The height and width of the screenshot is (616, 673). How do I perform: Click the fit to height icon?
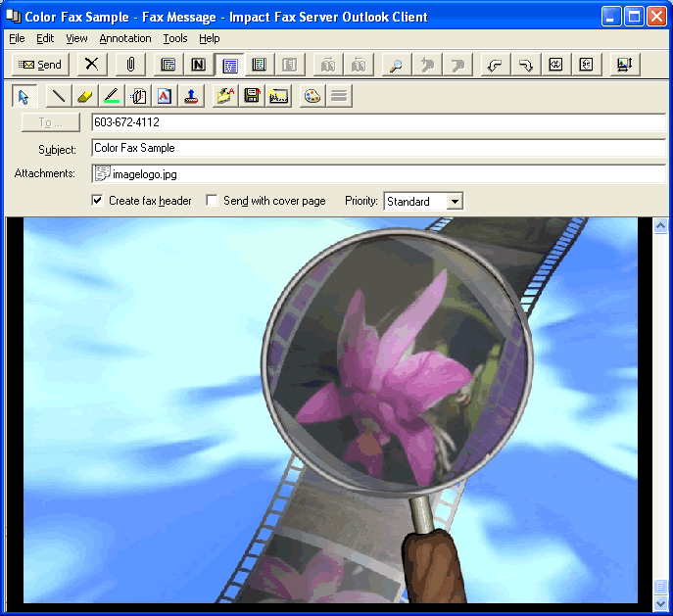point(586,65)
